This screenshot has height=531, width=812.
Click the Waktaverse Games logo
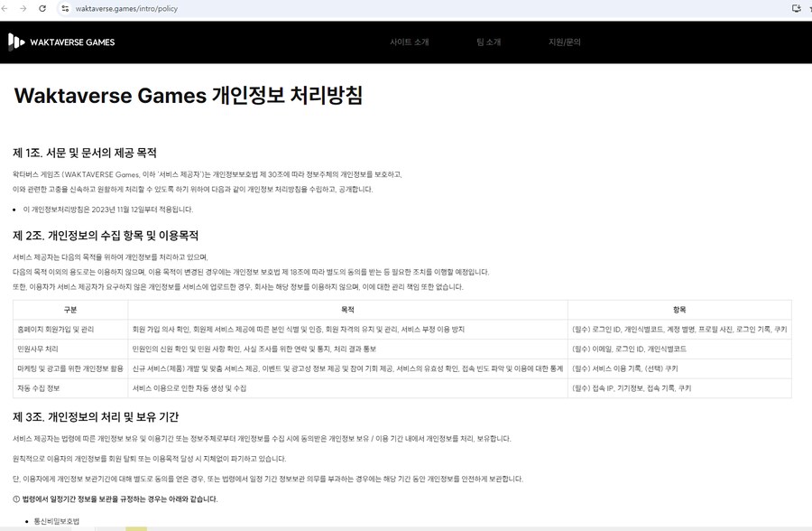pos(16,42)
